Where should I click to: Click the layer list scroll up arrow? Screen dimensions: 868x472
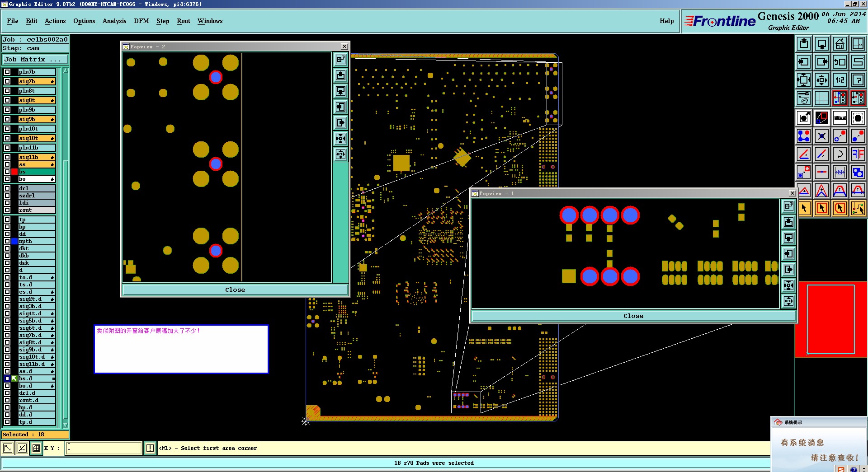[66, 71]
